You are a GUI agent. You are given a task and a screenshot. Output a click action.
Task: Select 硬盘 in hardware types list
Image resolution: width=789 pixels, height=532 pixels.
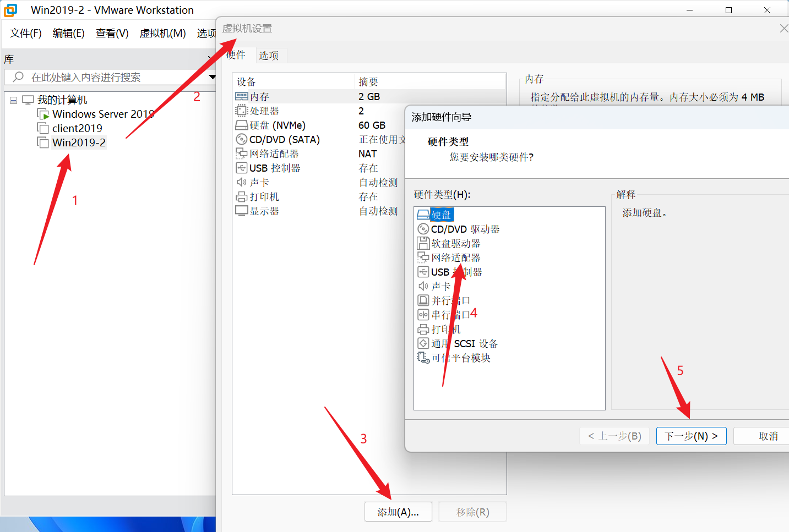pyautogui.click(x=442, y=215)
